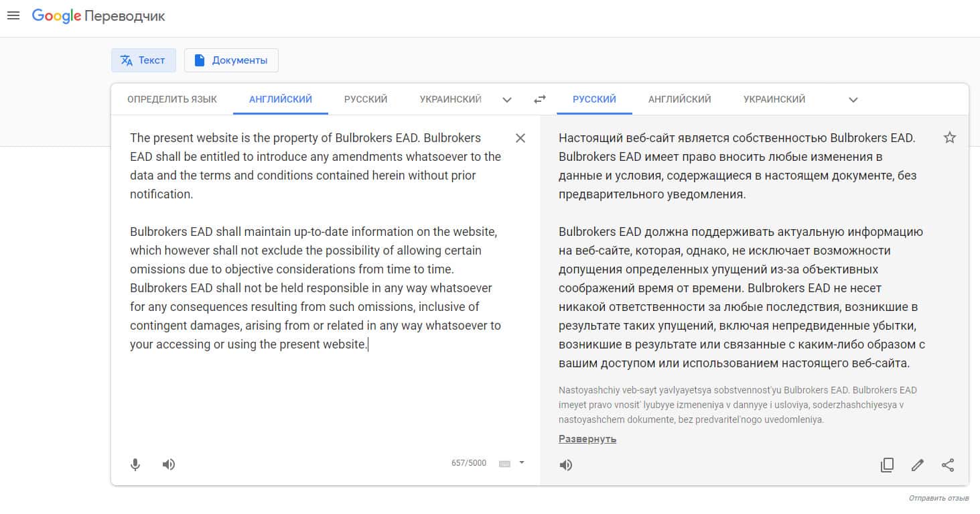Image resolution: width=980 pixels, height=514 pixels.
Task: Open the virtual keyboard options dropdown
Action: (522, 462)
